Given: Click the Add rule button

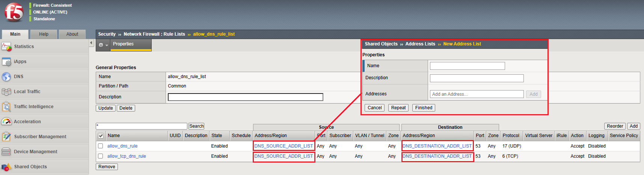Looking at the screenshot, I should pyautogui.click(x=634, y=126).
